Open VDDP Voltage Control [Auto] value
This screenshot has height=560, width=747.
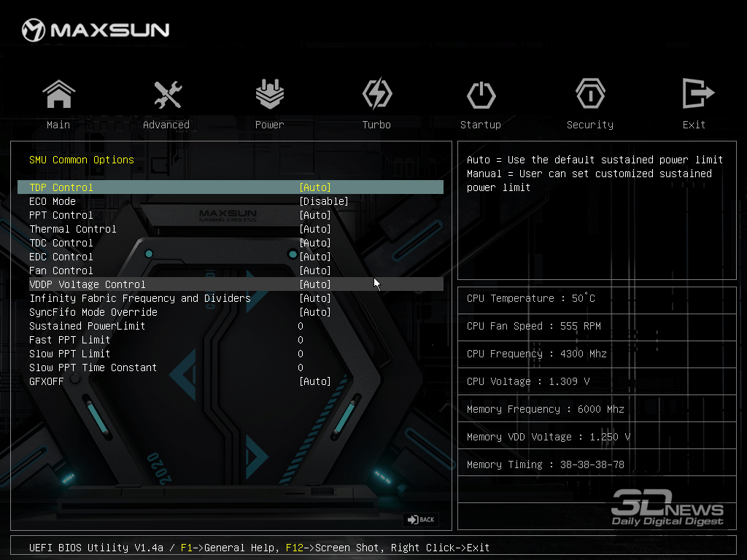coord(315,284)
